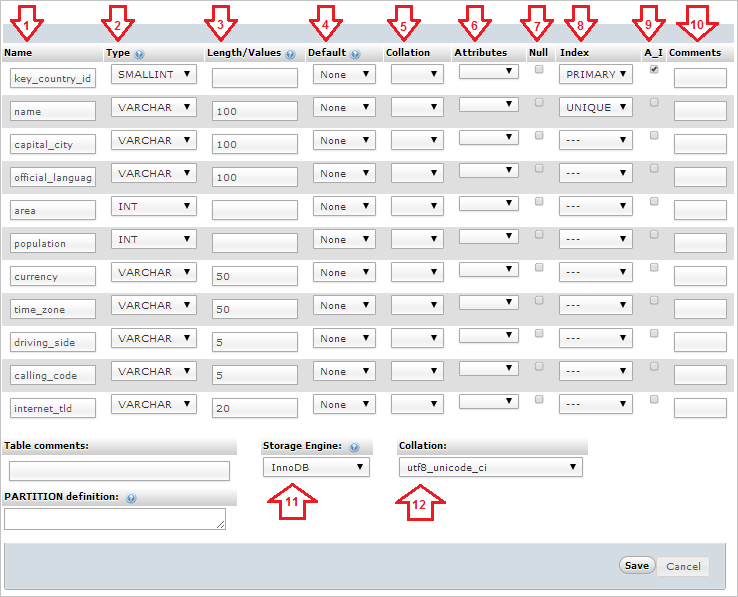Uncheck the A_I checkbox for key_country_id
Viewport: 738px width, 597px height.
click(x=654, y=70)
